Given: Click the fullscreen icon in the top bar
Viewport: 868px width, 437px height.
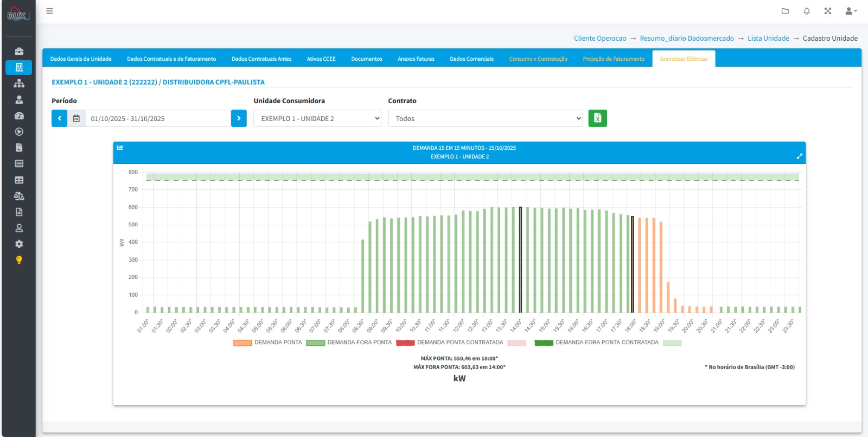Looking at the screenshot, I should pos(828,11).
